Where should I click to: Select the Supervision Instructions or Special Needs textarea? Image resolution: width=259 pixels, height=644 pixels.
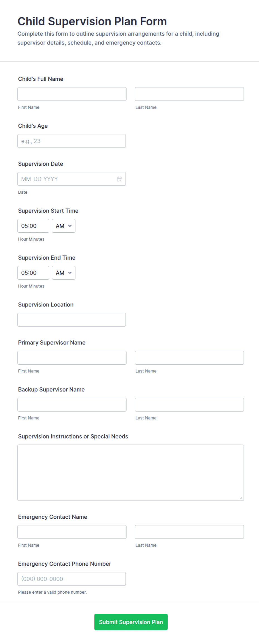point(131,473)
